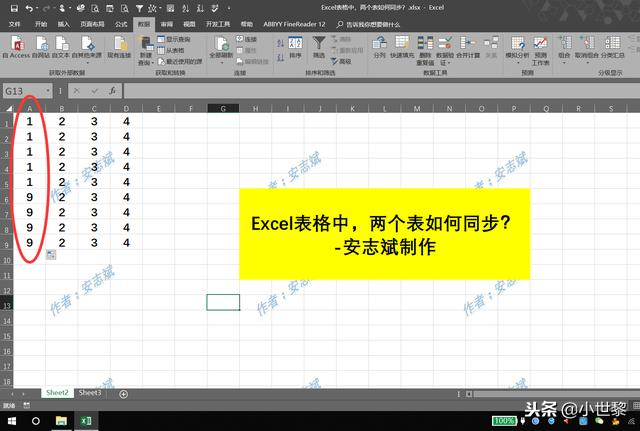The height and width of the screenshot is (431, 640).
Task: Click 编辑链接 (Edit Links) in the ribbon
Action: coord(252,61)
